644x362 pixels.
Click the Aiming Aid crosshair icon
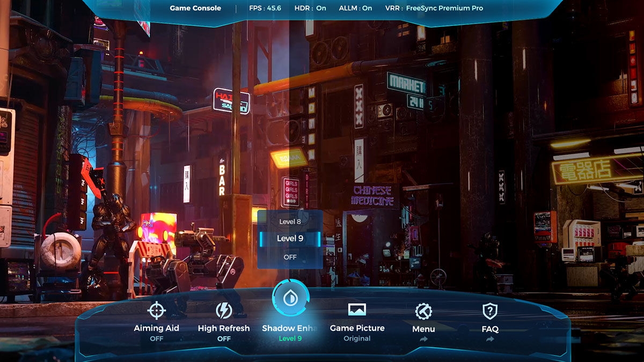(x=156, y=311)
